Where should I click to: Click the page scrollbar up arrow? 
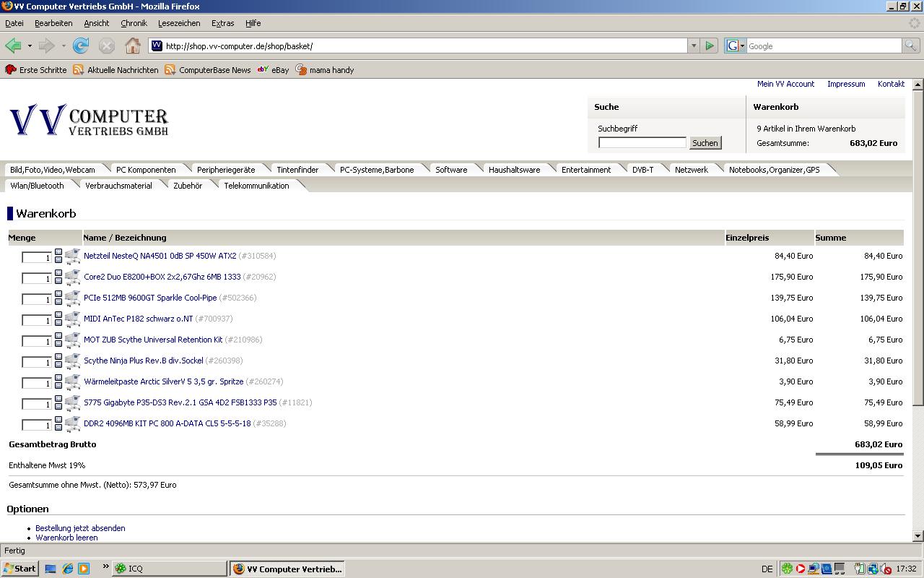[918, 85]
